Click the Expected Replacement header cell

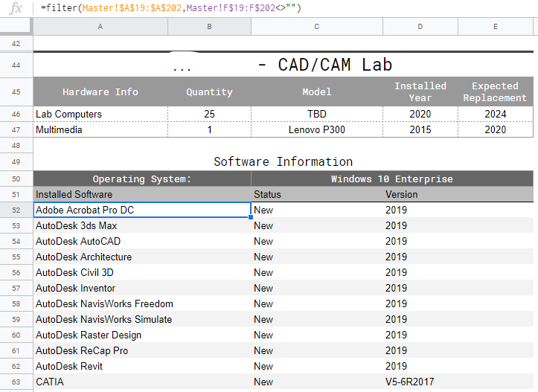[x=496, y=92]
